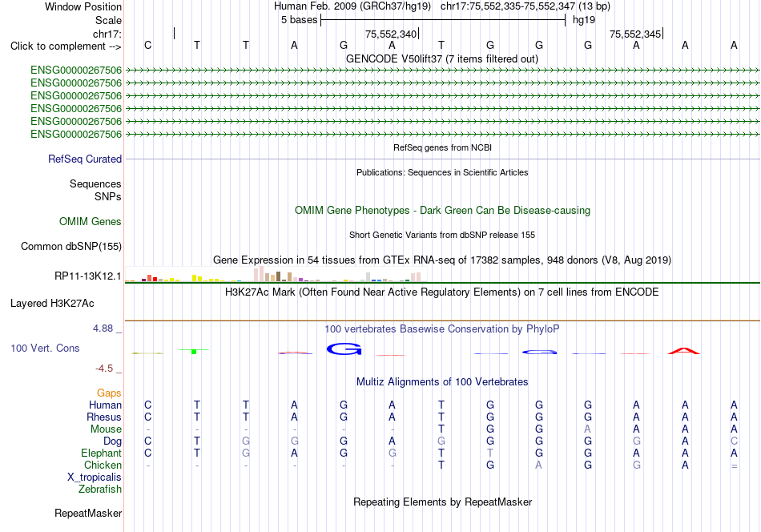
Task: Click the bottommost ENSG00000267506 transcript label
Action: [x=76, y=135]
